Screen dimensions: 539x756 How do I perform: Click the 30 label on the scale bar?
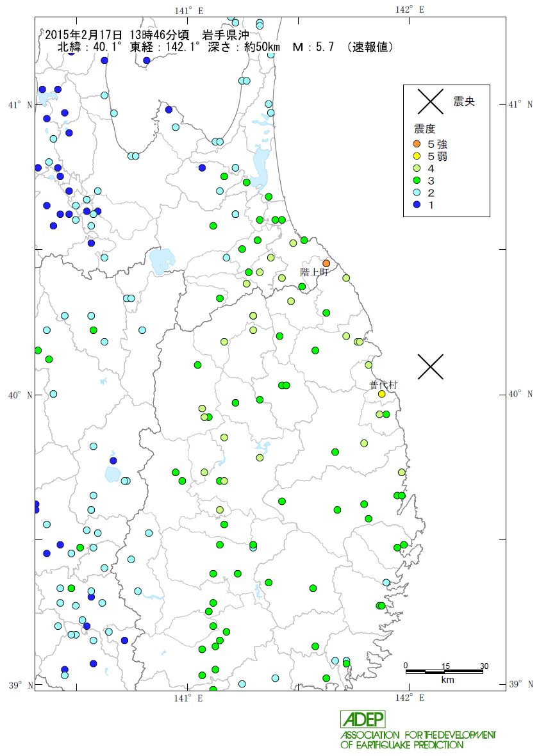coord(484,666)
